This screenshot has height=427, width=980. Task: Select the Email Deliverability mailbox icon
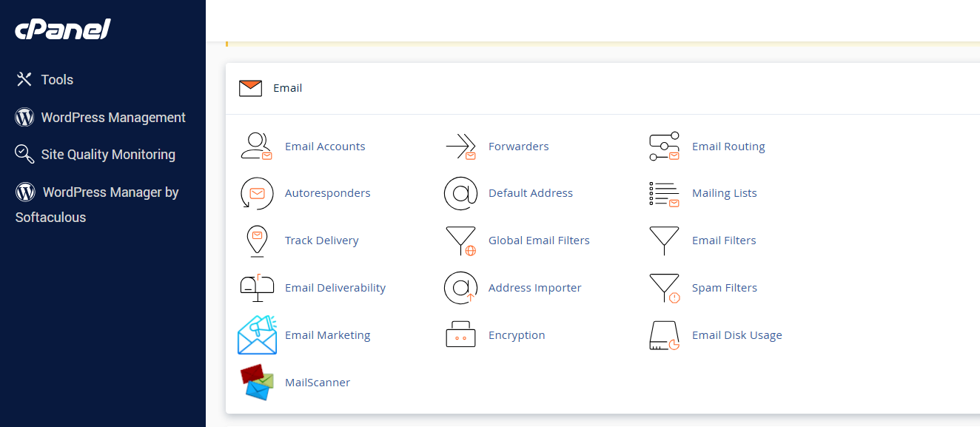pos(257,288)
